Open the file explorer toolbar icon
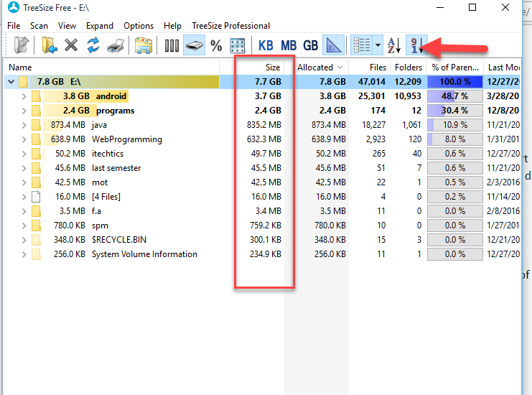The height and width of the screenshot is (395, 532). click(144, 46)
